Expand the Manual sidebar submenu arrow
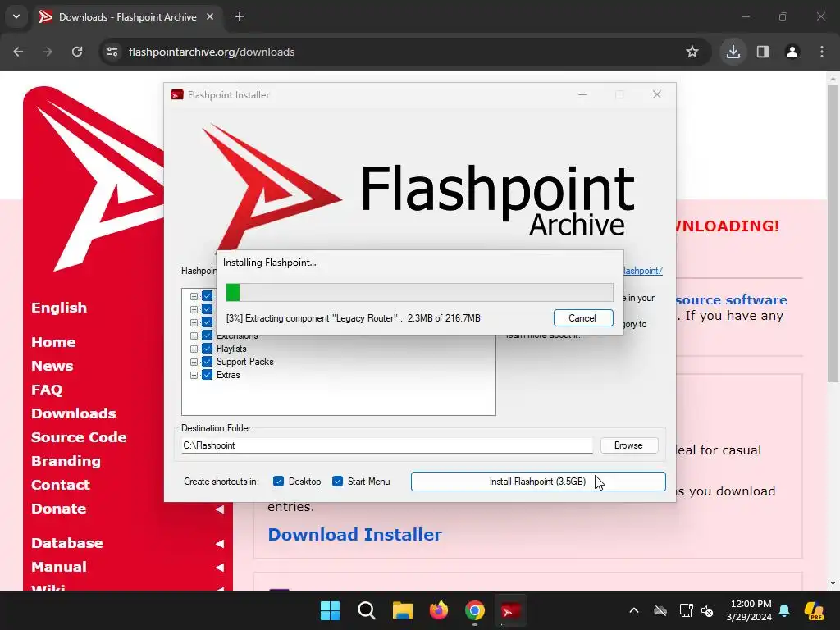The height and width of the screenshot is (630, 840). click(x=220, y=568)
